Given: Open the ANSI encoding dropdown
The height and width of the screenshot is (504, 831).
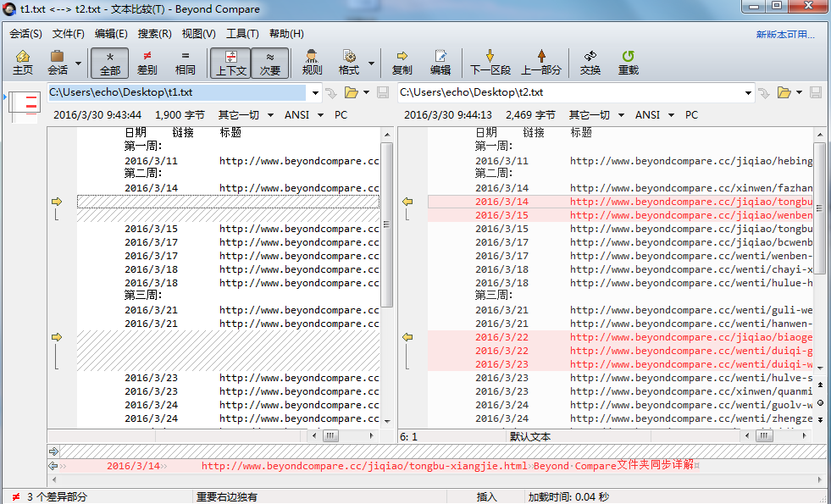Looking at the screenshot, I should click(303, 114).
